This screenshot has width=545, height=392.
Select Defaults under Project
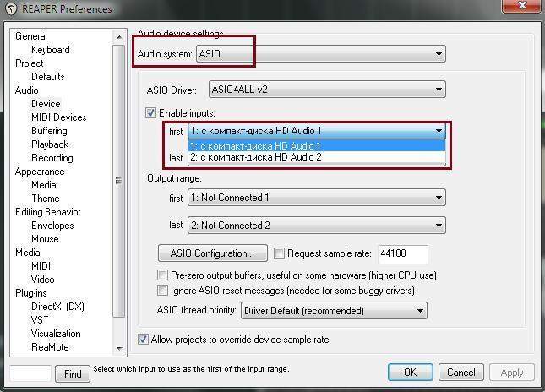tap(48, 77)
